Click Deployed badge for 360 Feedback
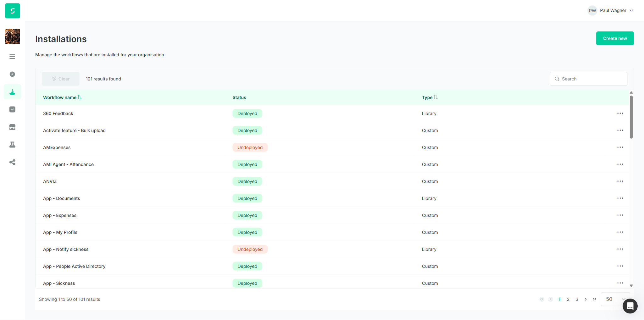This screenshot has height=320, width=644. coord(247,113)
